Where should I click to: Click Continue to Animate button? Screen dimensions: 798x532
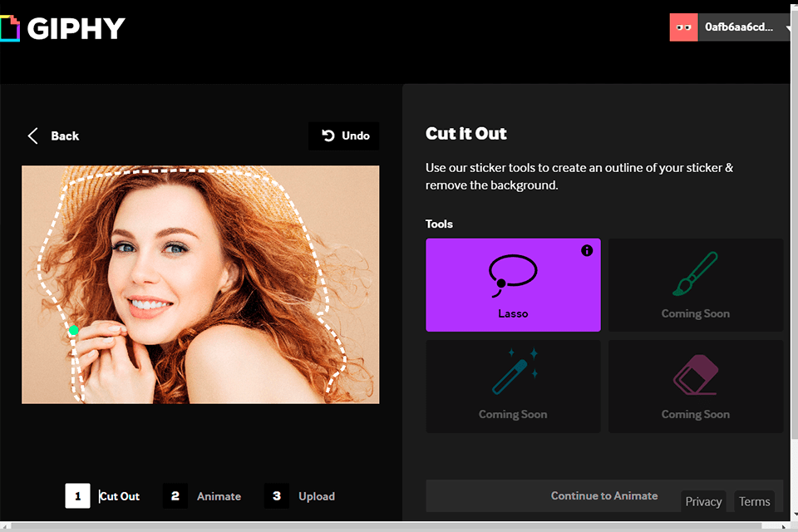coord(604,496)
